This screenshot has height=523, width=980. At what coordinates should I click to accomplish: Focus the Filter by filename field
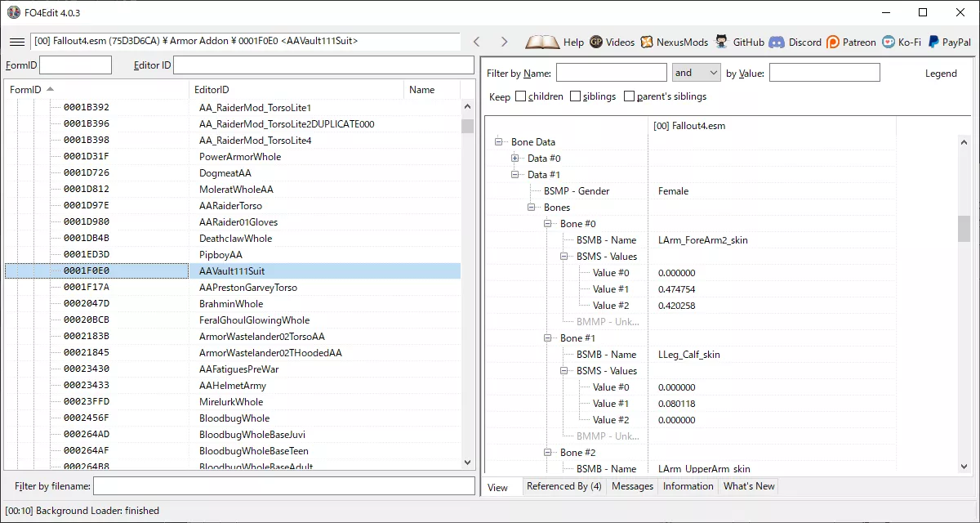click(x=284, y=486)
